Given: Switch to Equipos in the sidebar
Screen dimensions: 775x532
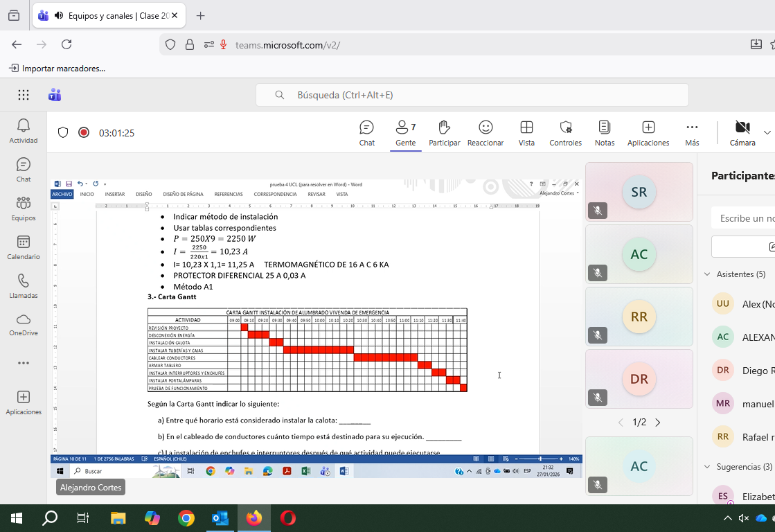Looking at the screenshot, I should (x=24, y=208).
